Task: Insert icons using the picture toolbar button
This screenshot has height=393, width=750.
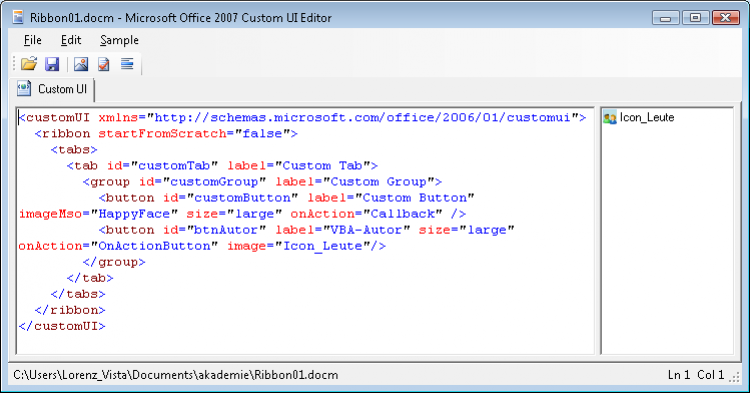Action: pos(80,64)
